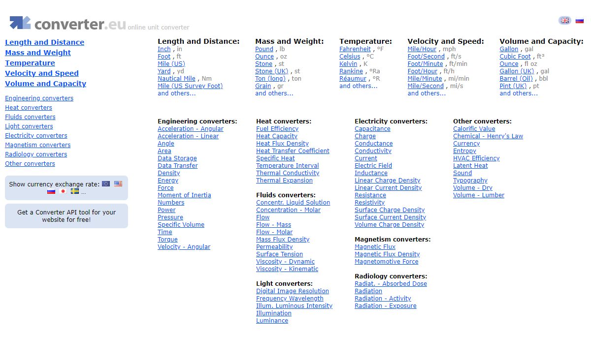
Task: Open the Moment of Inertia converter
Action: click(184, 195)
